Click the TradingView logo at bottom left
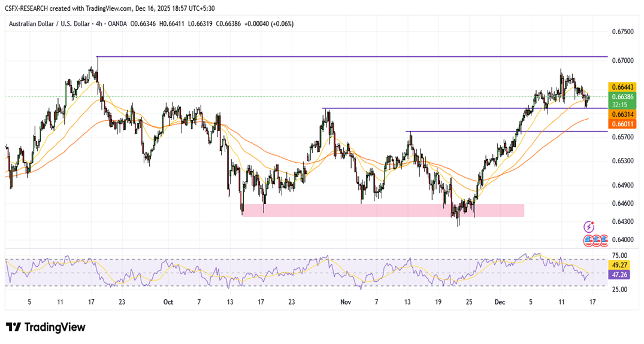Viewport: 644px width, 344px height. click(x=46, y=327)
